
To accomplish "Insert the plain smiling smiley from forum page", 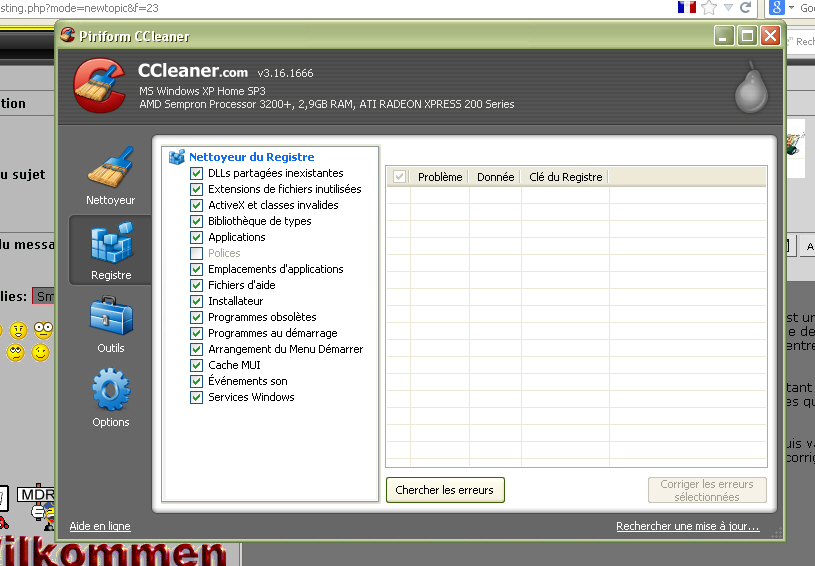I will (40, 352).
